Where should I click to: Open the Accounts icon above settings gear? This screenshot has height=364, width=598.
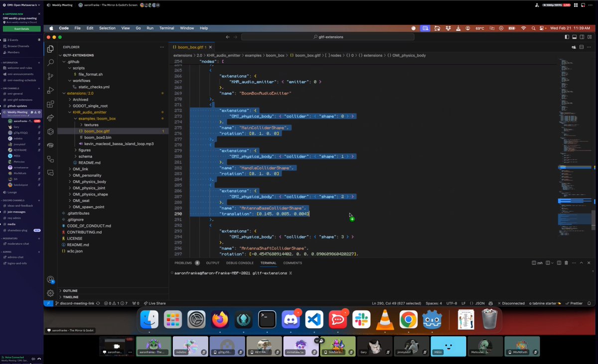50,280
